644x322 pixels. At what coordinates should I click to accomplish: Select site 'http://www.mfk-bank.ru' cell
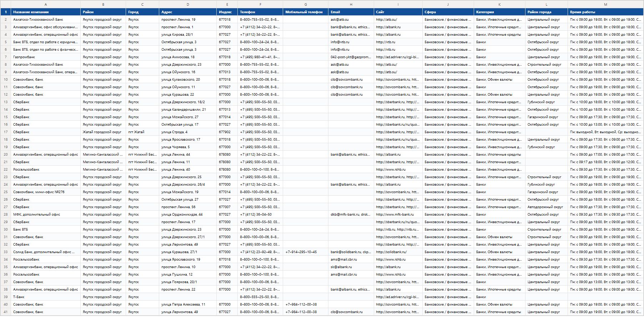[398, 215]
